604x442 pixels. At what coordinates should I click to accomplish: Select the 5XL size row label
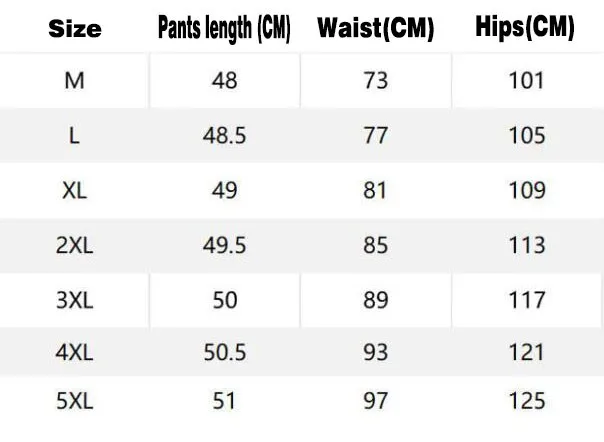(x=75, y=401)
